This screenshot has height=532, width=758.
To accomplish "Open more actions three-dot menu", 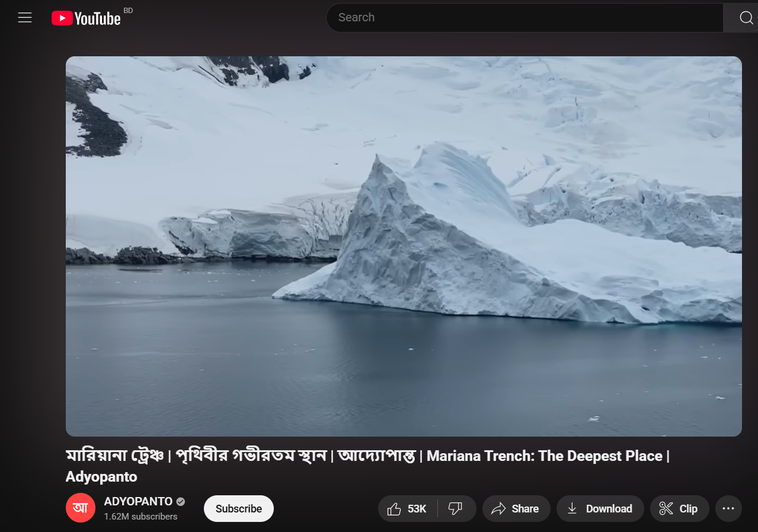I will [x=728, y=509].
